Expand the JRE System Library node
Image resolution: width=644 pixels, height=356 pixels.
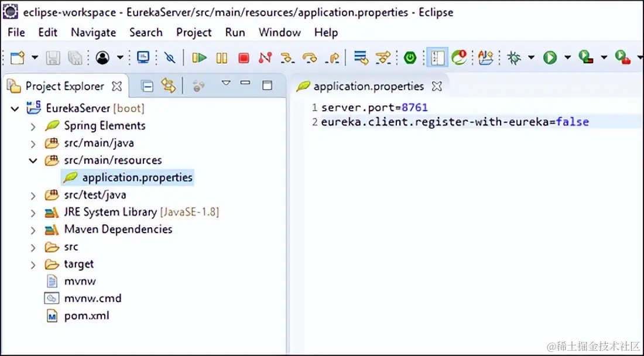point(33,213)
